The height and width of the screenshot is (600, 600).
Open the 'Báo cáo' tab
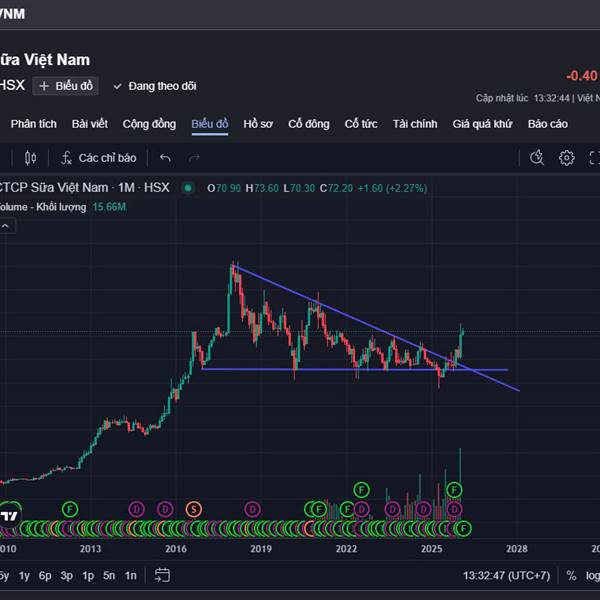(548, 124)
